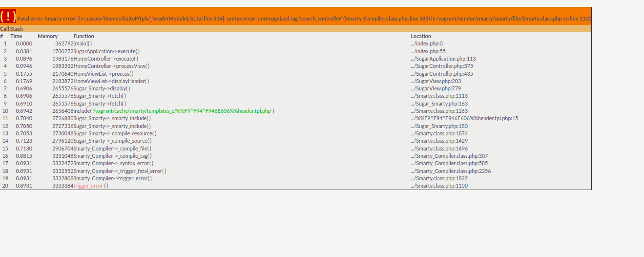Viewport: 644px width, 257px height.
Task: Select 'HomeViewList->process()' function entry
Action: click(x=104, y=74)
